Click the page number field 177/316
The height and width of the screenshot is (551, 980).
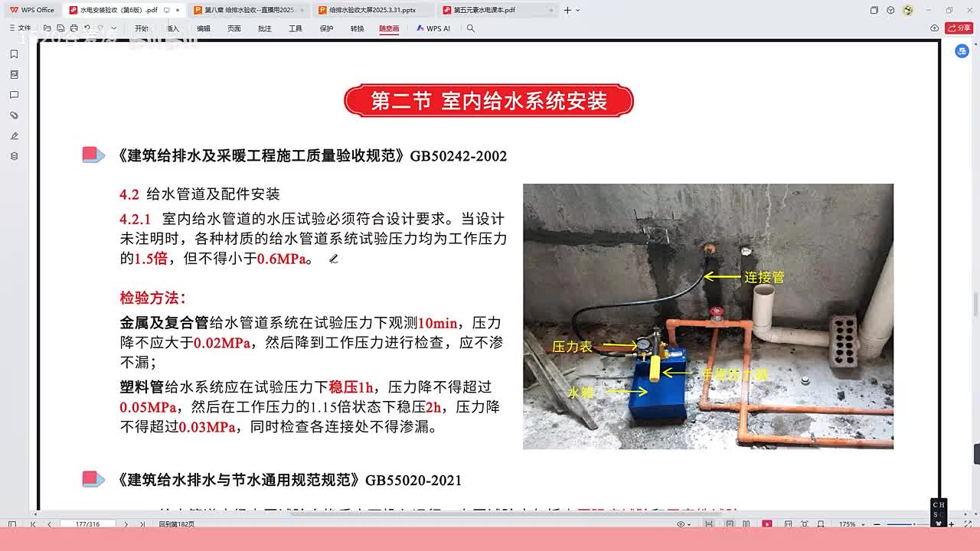89,524
